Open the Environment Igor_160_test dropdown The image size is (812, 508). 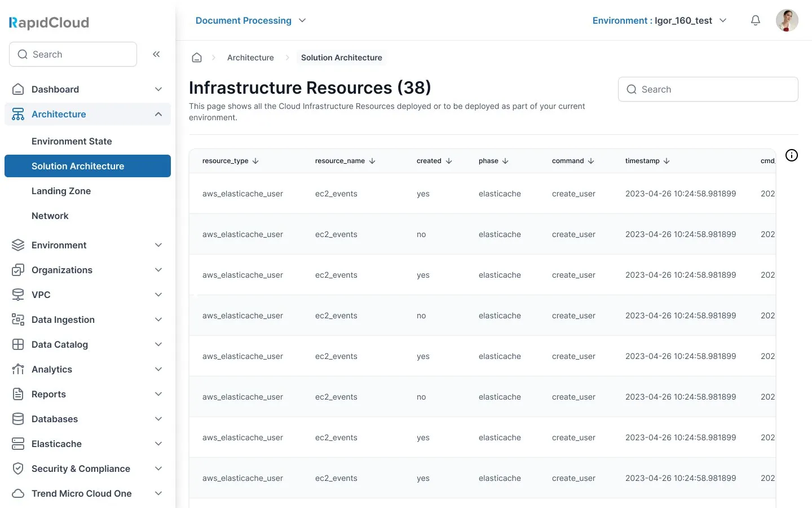tap(659, 20)
